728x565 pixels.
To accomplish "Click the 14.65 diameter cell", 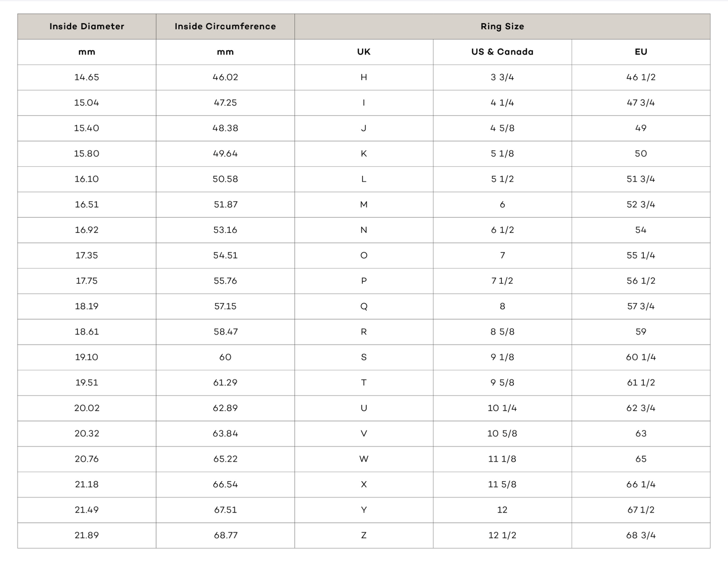I will (x=87, y=78).
